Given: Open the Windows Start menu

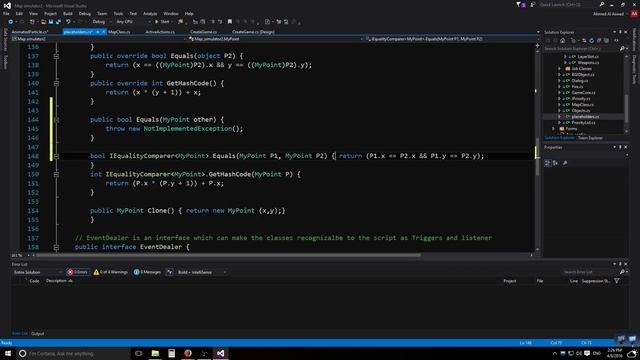Looking at the screenshot, I should click(7, 353).
